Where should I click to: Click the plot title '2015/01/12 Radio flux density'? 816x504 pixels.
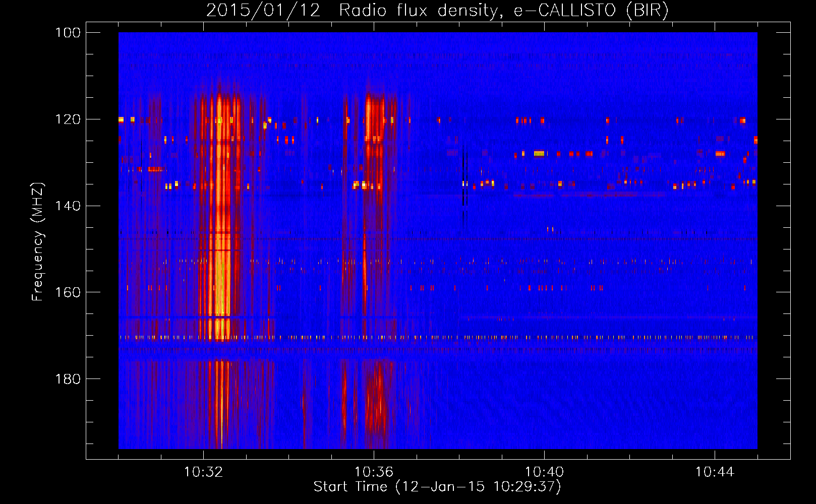point(437,11)
